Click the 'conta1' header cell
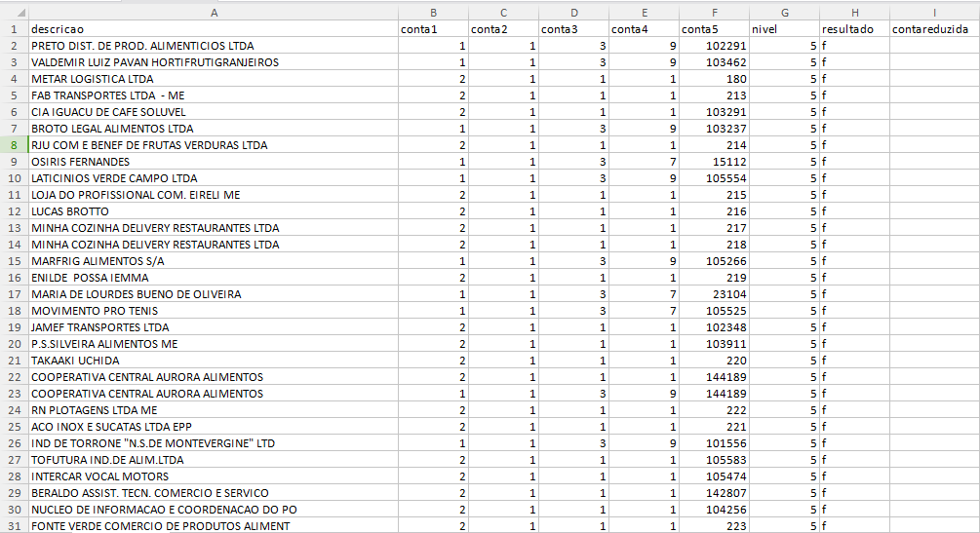This screenshot has width=980, height=533. (x=433, y=29)
